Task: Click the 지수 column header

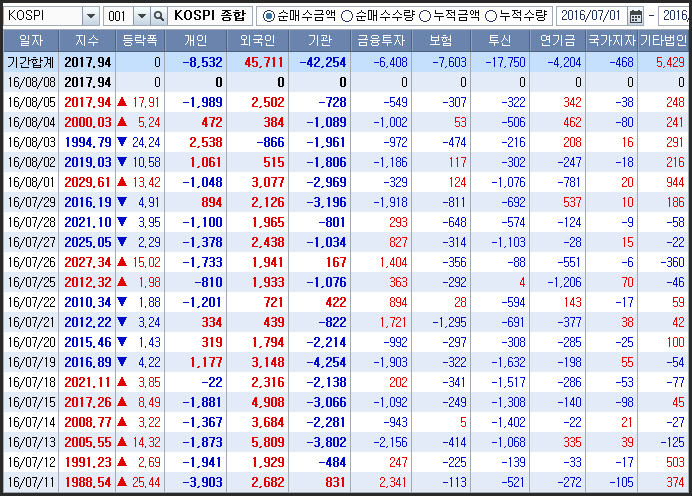Action: pyautogui.click(x=87, y=41)
